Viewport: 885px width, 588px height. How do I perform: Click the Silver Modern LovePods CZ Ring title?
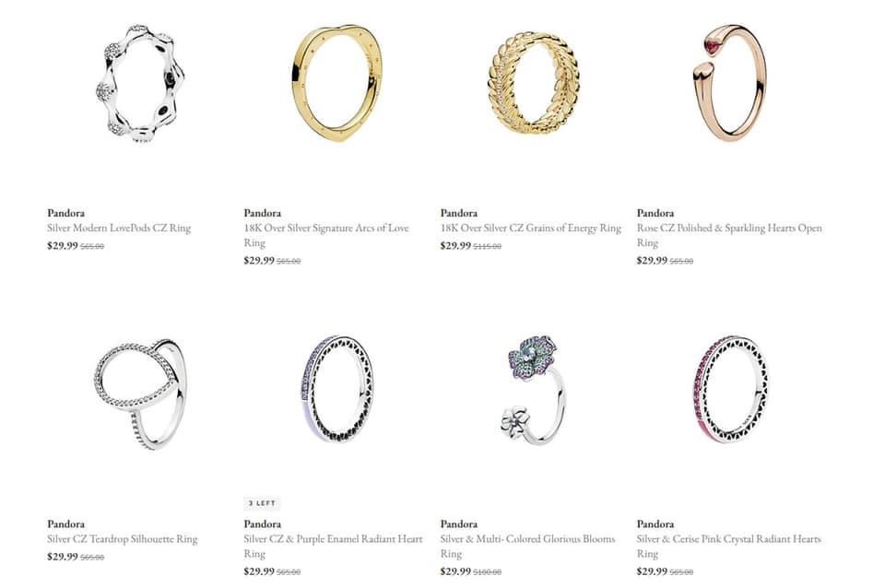point(119,228)
